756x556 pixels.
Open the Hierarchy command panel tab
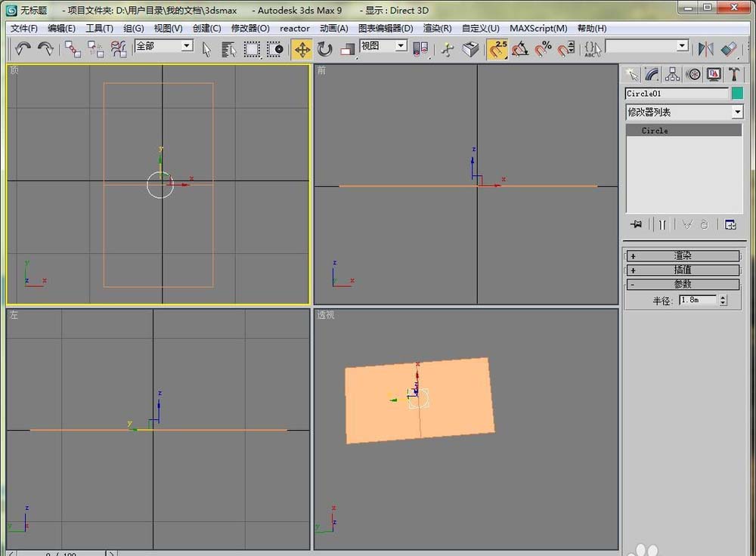(672, 74)
